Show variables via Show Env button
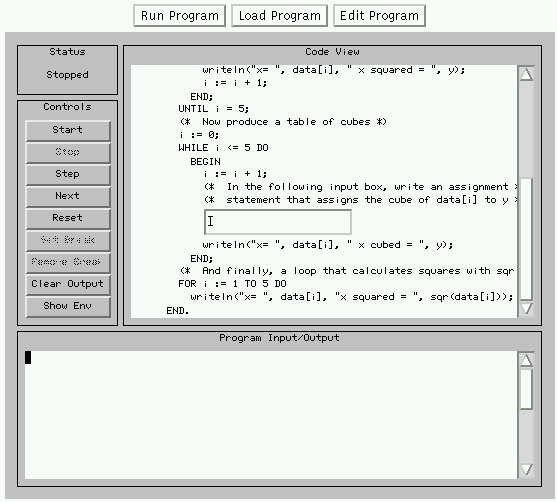 [68, 307]
